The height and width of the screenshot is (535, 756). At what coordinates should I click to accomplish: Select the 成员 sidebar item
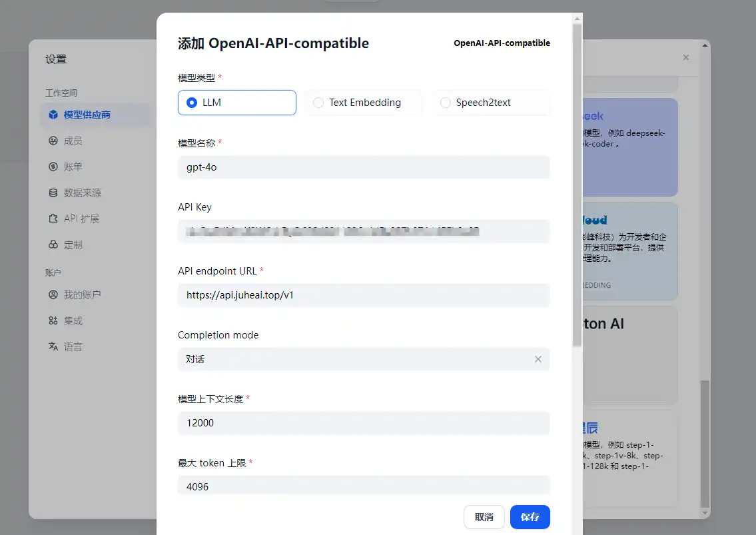(x=73, y=141)
